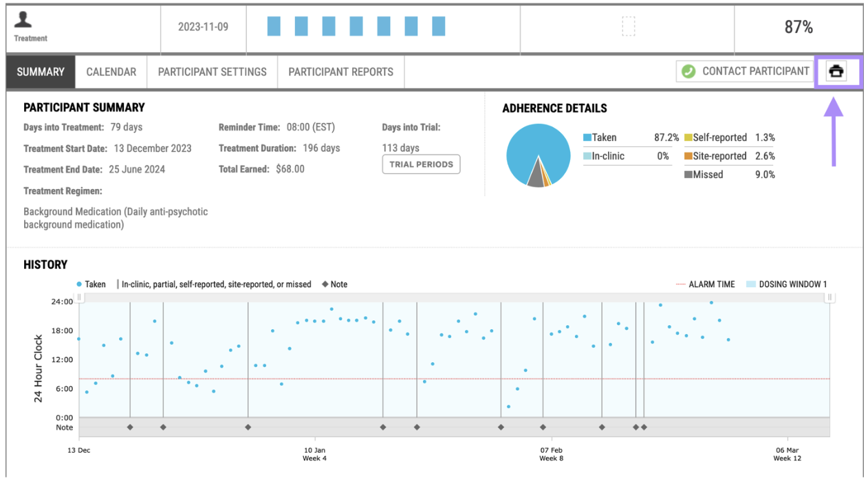
Task: Click the left handle of the history range slider
Action: [80, 297]
